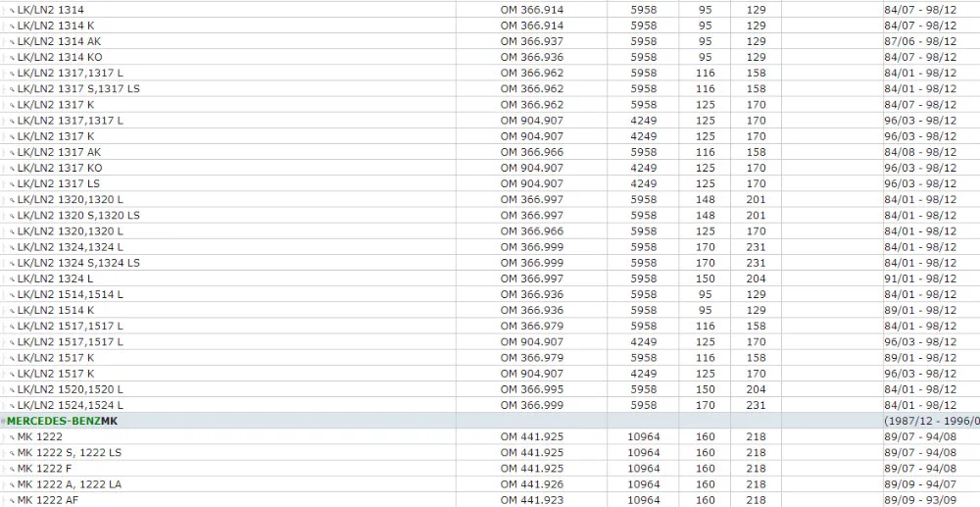The width and height of the screenshot is (980, 507).
Task: Click the MK period text (1987/12 - 1996
Action: tap(932, 422)
